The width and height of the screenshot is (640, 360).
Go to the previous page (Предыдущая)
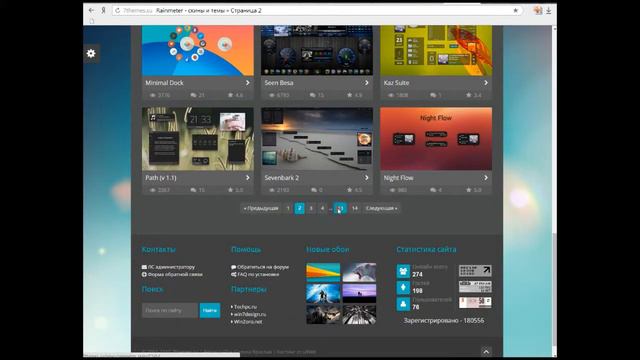pyautogui.click(x=260, y=208)
